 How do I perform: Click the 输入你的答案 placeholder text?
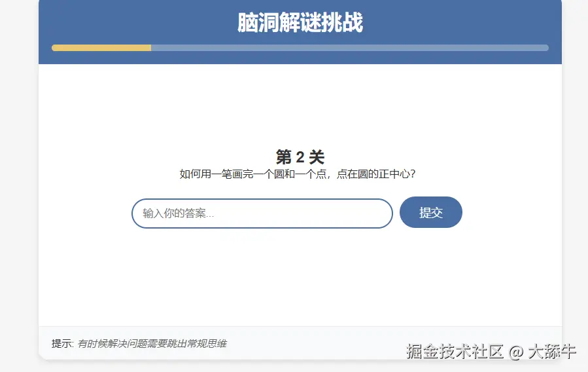pos(179,214)
